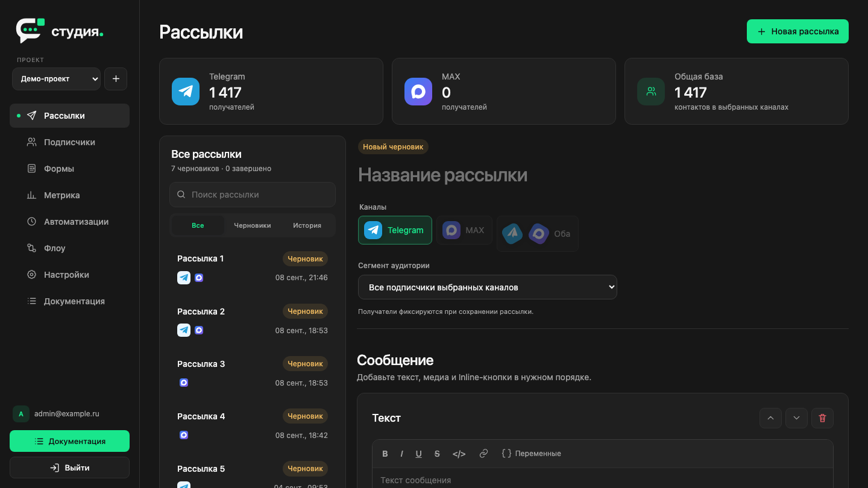
Task: Click the 7 черновиков · 0 завершено summary
Action: click(221, 169)
